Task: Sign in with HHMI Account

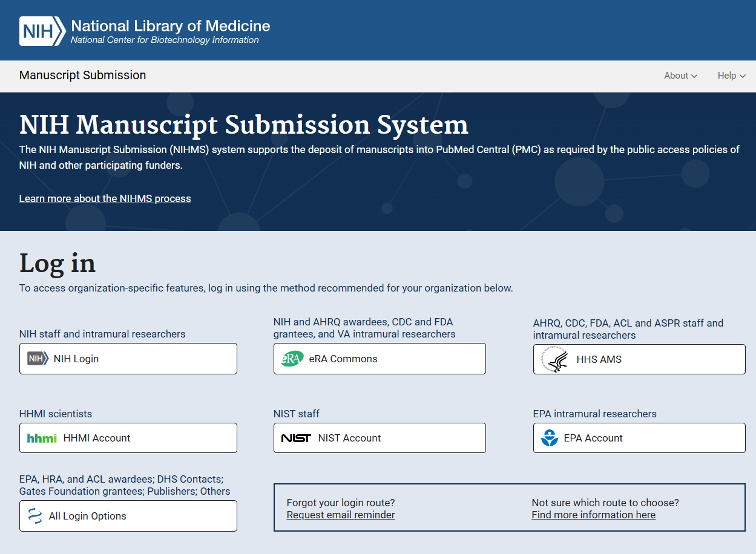Action: tap(128, 438)
